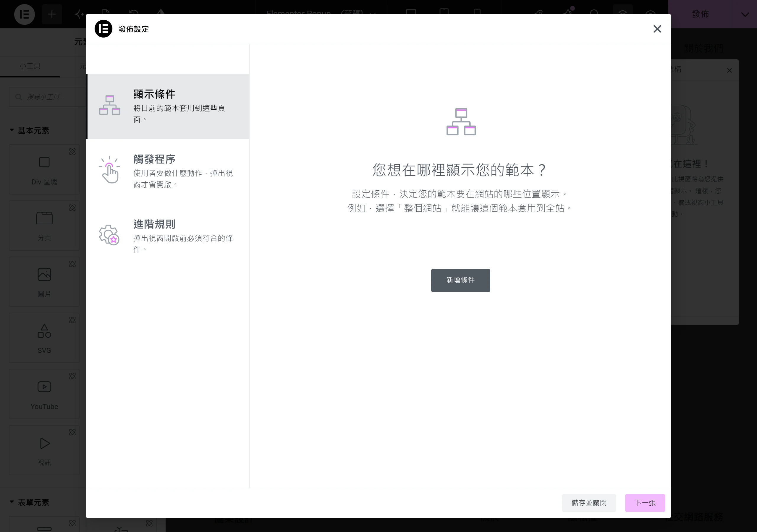Screen dimensions: 757x532
Task: Close the 發佈設定 dialog with the X
Action: tap(657, 29)
